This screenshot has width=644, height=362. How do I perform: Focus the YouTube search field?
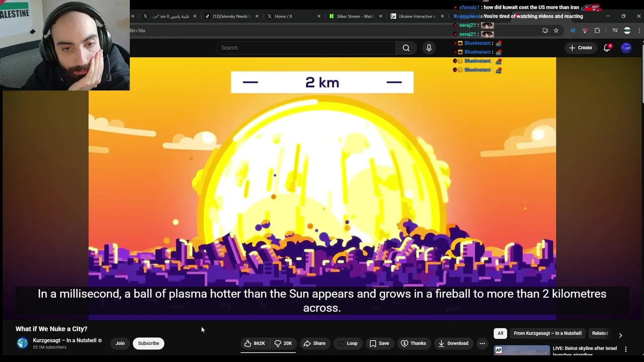[306, 48]
